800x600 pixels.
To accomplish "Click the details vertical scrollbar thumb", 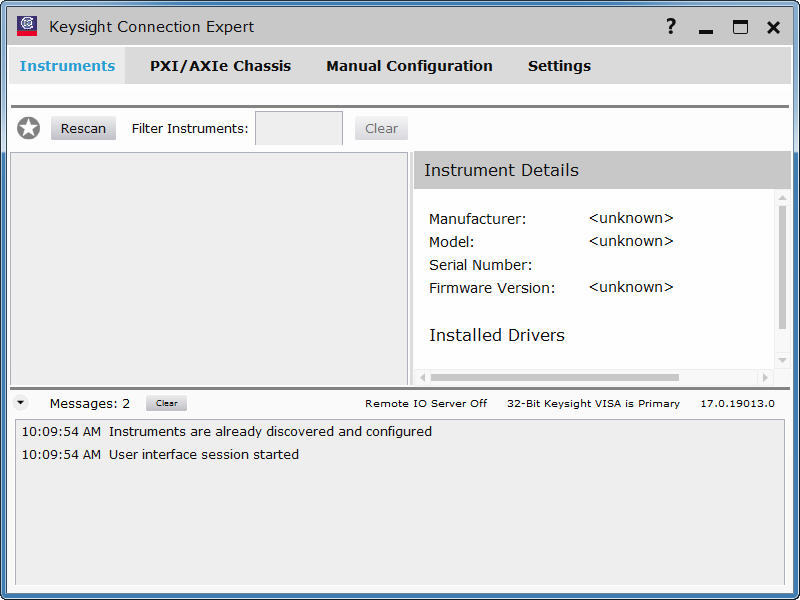I will [783, 267].
